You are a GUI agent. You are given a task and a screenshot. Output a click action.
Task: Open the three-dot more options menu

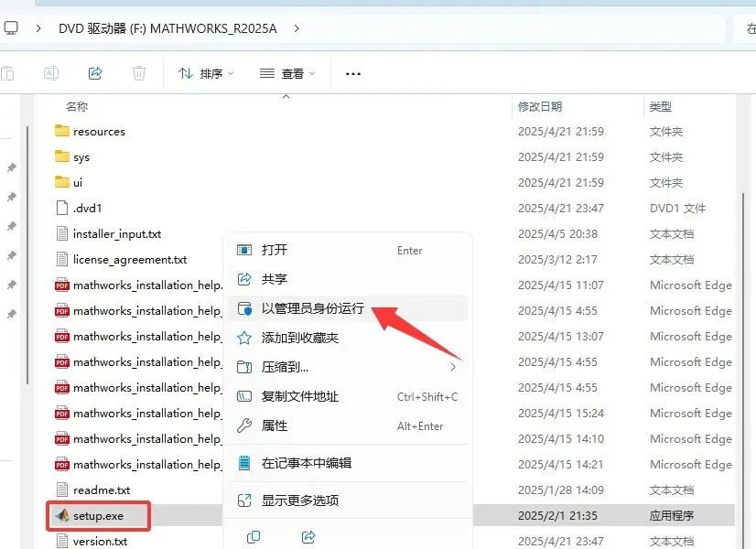click(x=353, y=74)
